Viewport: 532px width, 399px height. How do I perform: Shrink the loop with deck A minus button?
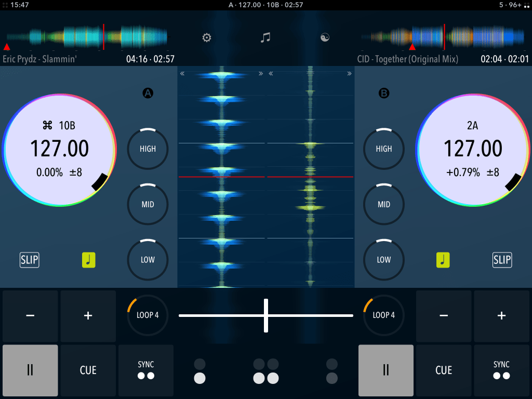coord(30,315)
